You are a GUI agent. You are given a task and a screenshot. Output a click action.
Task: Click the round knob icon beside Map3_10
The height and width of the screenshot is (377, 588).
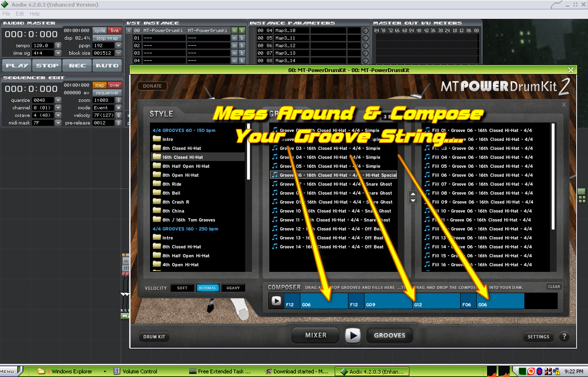[365, 31]
